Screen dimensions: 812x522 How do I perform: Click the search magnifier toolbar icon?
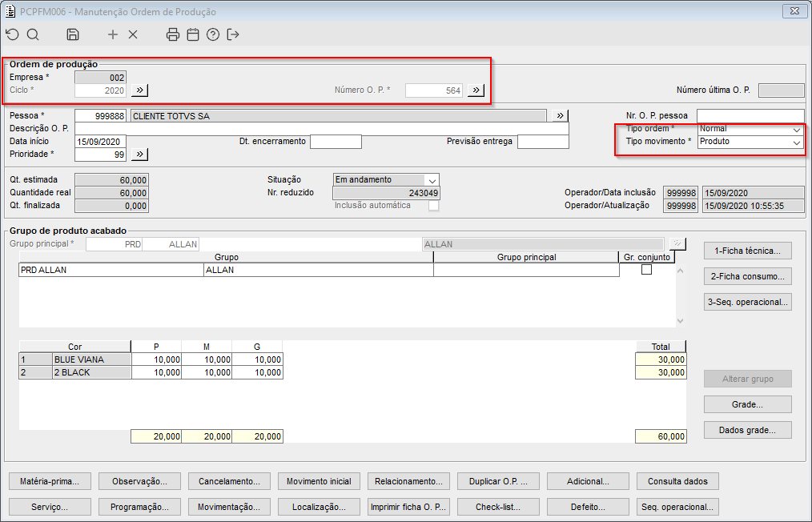tap(33, 34)
